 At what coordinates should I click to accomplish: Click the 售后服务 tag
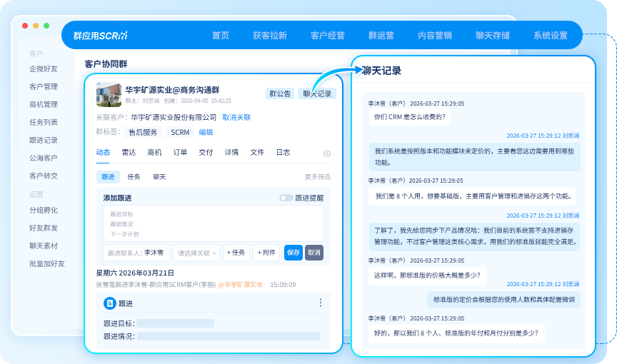click(143, 133)
